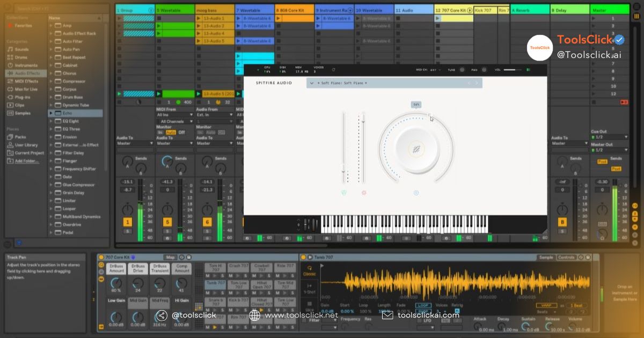Viewport: 644px width, 338px height.
Task: Toggle Warp on the Tamb 707 sample
Action: coord(547,304)
